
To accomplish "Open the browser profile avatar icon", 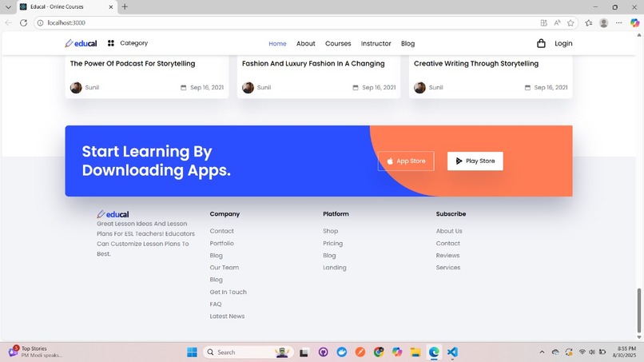I will tap(603, 23).
